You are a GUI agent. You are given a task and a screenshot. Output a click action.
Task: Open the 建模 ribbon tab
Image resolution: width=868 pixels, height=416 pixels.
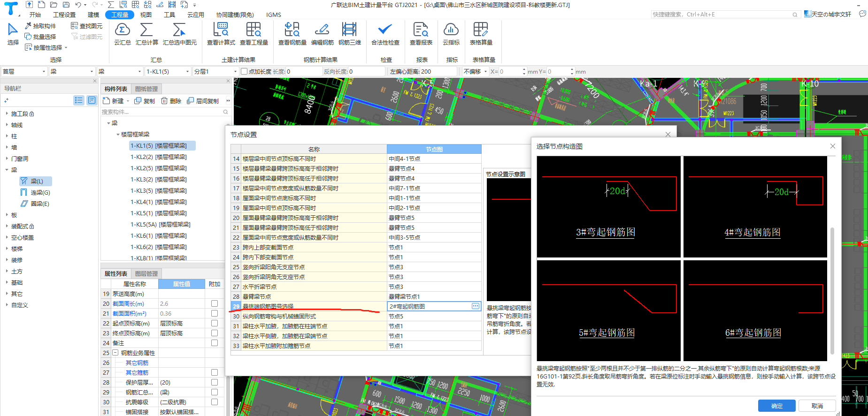click(x=93, y=15)
